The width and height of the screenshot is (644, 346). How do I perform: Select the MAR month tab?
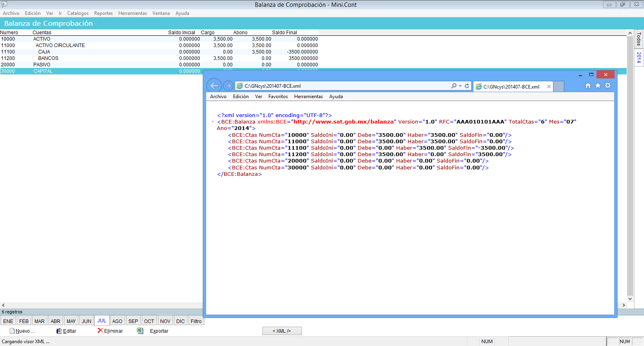pos(39,321)
